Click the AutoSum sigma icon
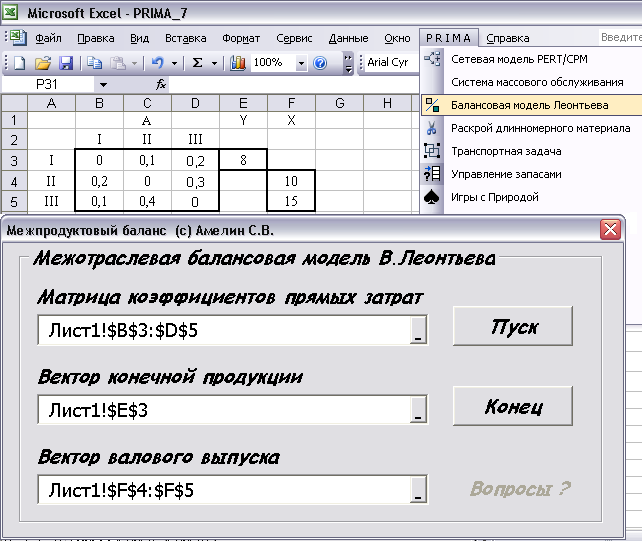 [197, 63]
